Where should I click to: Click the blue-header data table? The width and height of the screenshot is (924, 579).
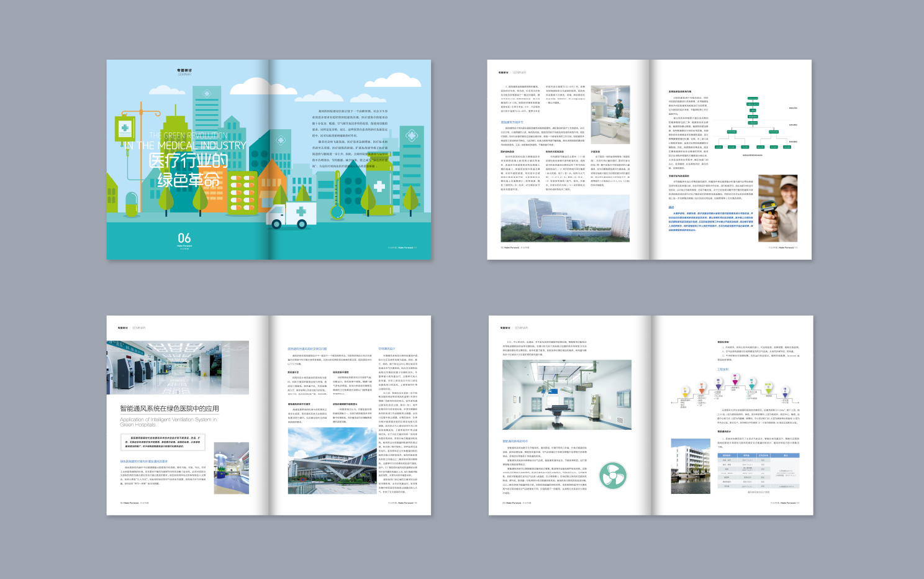click(759, 471)
